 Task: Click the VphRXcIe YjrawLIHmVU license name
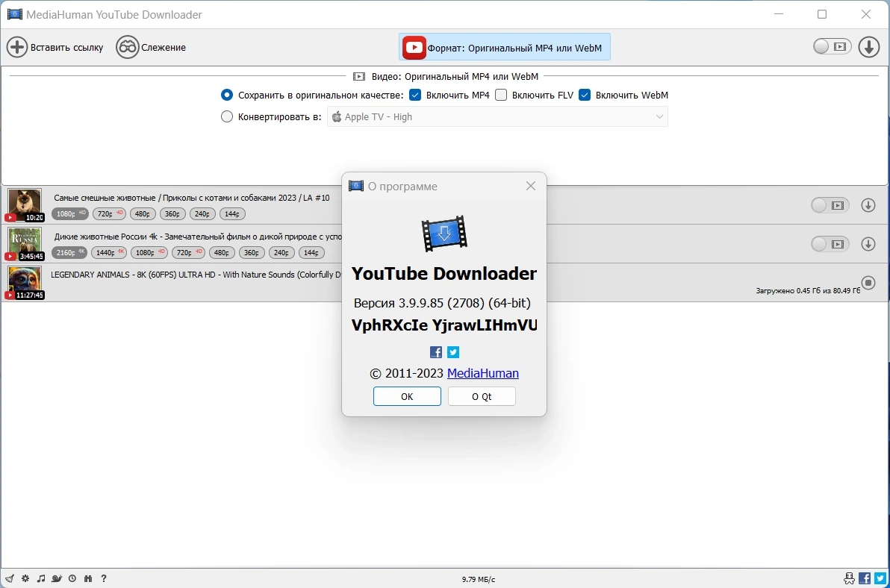tap(444, 325)
